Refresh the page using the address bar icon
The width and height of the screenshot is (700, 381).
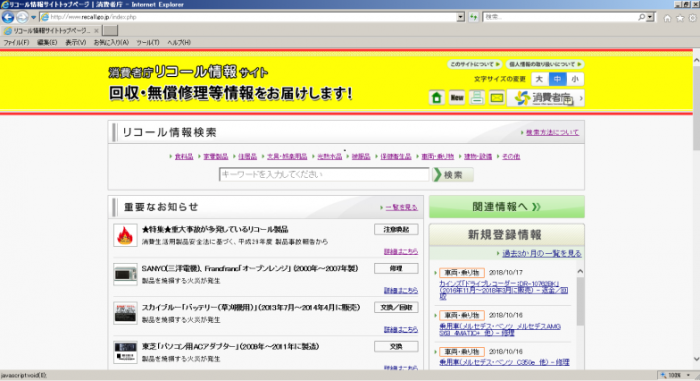[474, 17]
